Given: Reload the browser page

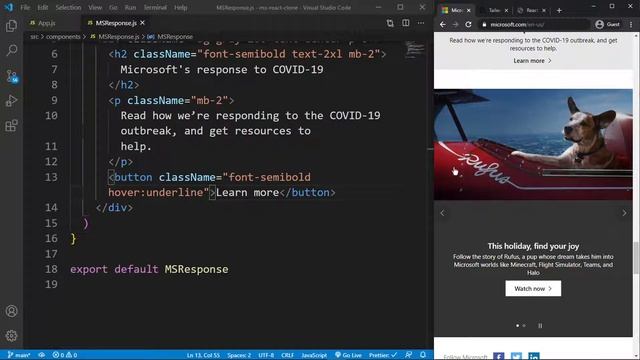Looking at the screenshot, I should (469, 24).
